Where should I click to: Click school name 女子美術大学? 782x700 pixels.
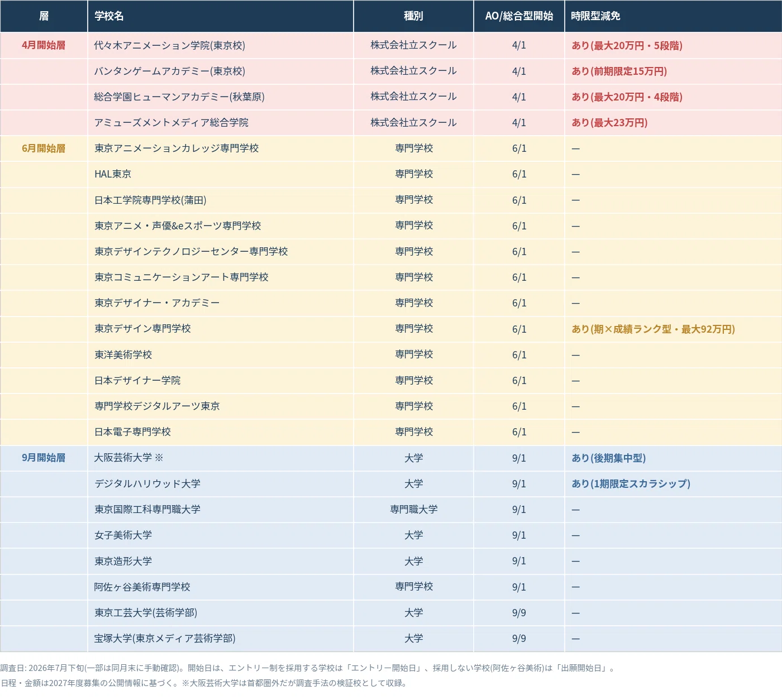pyautogui.click(x=123, y=535)
